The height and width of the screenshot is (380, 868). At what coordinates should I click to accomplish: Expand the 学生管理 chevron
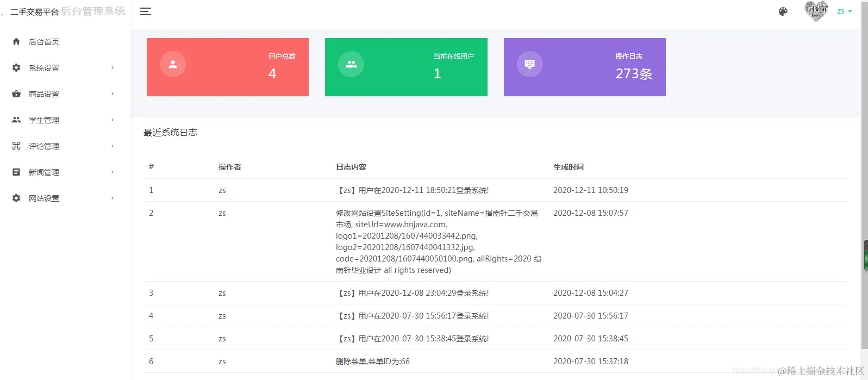tap(113, 120)
